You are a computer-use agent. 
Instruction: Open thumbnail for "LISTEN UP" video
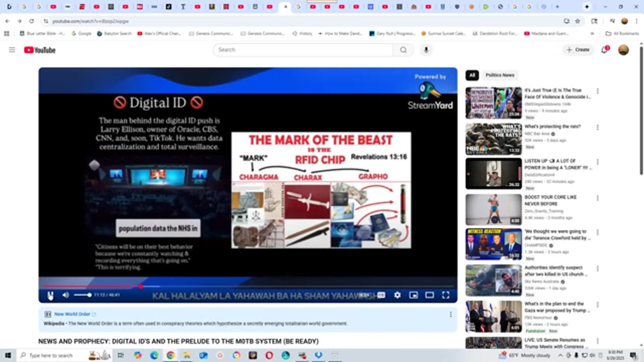pos(494,173)
